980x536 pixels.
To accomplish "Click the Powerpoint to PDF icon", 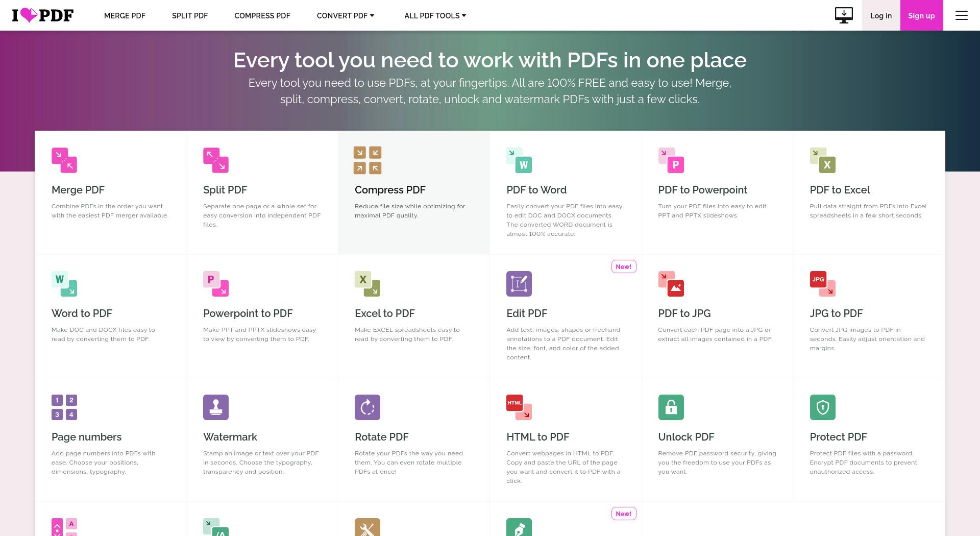I will 216,284.
